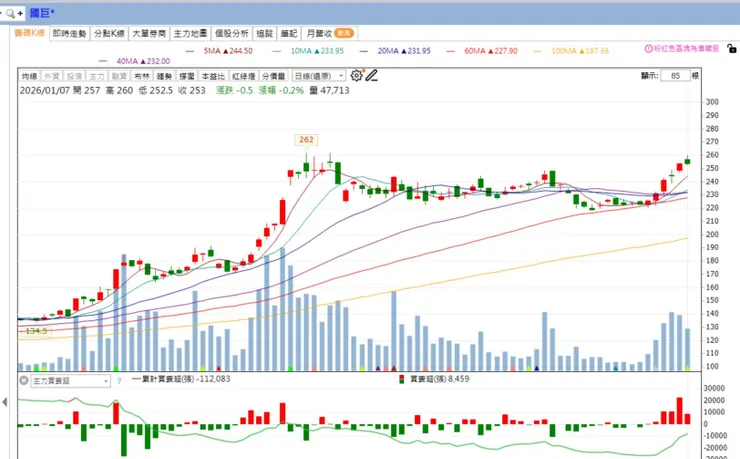Toggle the 布林 bands button
This screenshot has height=459, width=740.
point(142,76)
